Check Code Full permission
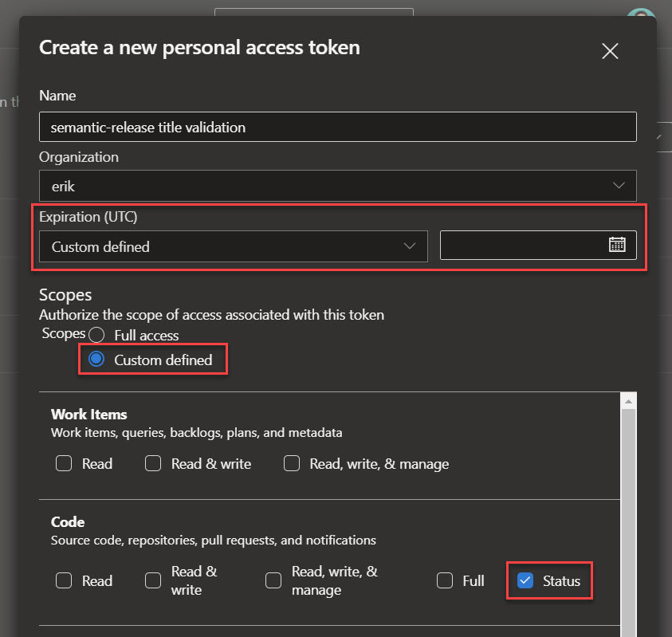This screenshot has width=672, height=637. tap(445, 580)
